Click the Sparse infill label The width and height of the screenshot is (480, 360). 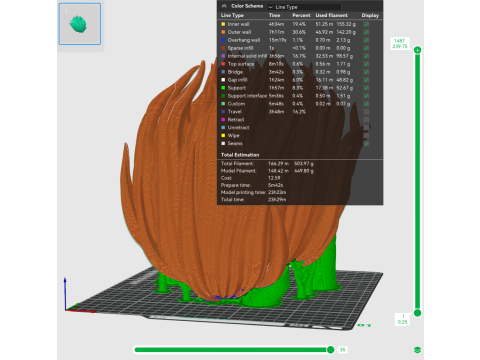point(240,48)
